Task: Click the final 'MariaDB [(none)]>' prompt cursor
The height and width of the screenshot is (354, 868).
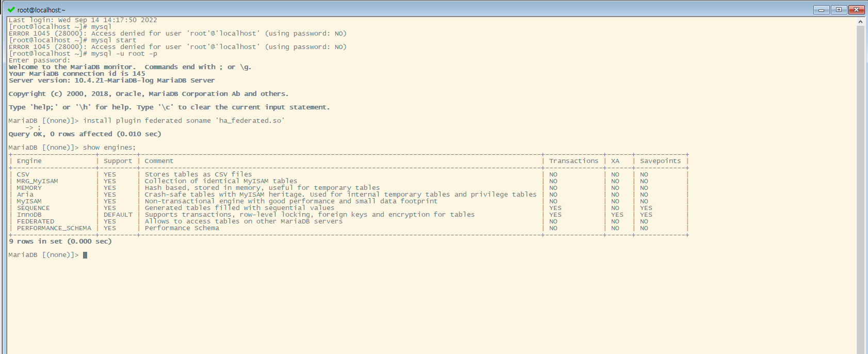Action: tap(85, 255)
